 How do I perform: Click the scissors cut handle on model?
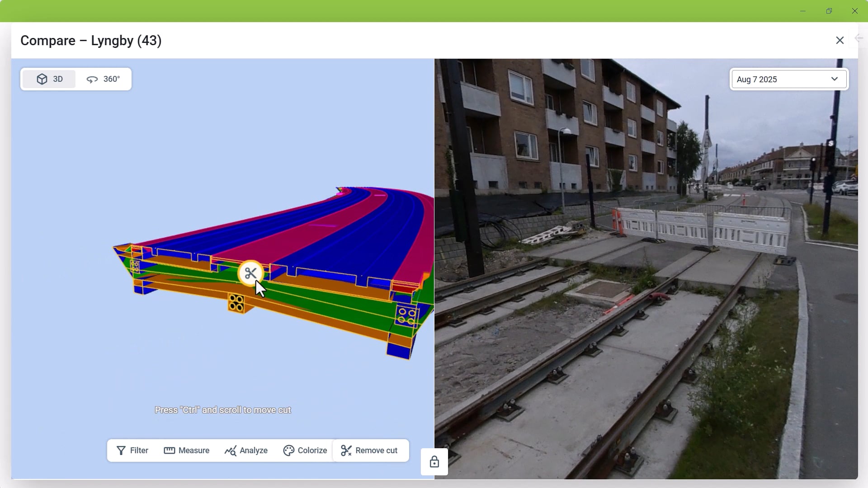click(x=250, y=273)
